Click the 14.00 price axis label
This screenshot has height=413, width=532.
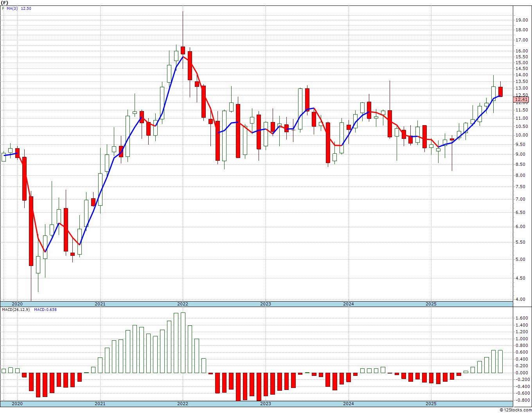click(521, 75)
